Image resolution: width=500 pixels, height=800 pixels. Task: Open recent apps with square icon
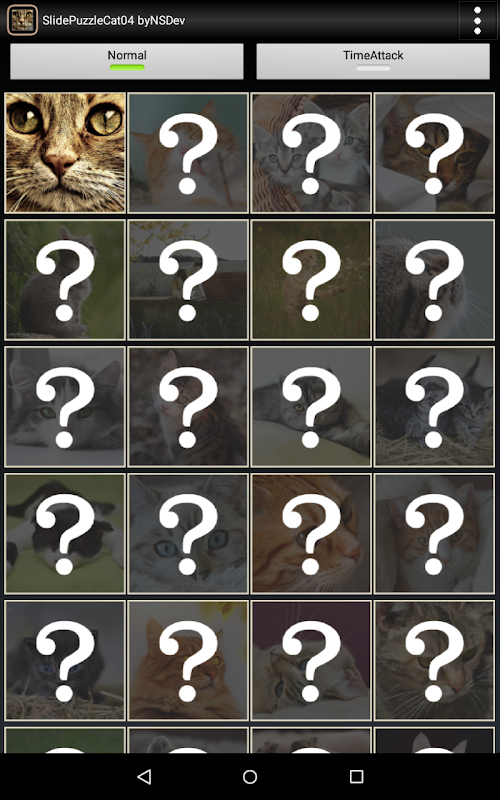coord(356,777)
